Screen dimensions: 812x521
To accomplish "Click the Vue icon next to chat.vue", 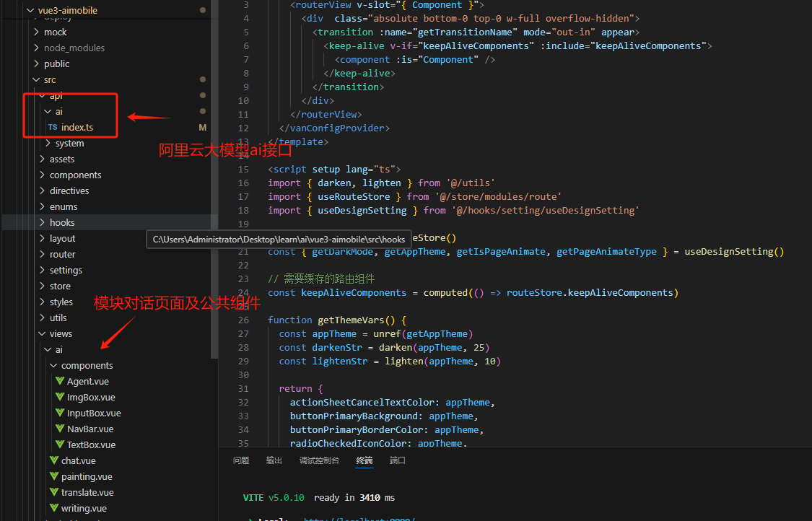I will tap(53, 460).
